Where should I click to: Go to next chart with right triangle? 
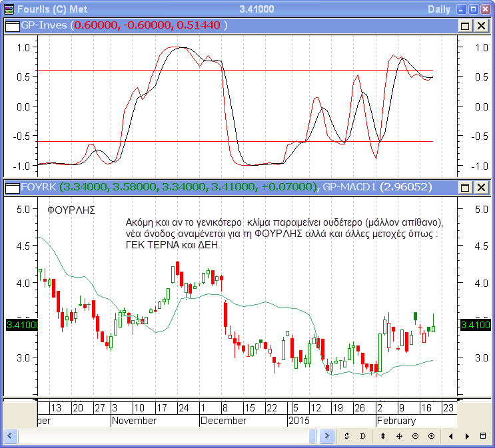click(467, 436)
